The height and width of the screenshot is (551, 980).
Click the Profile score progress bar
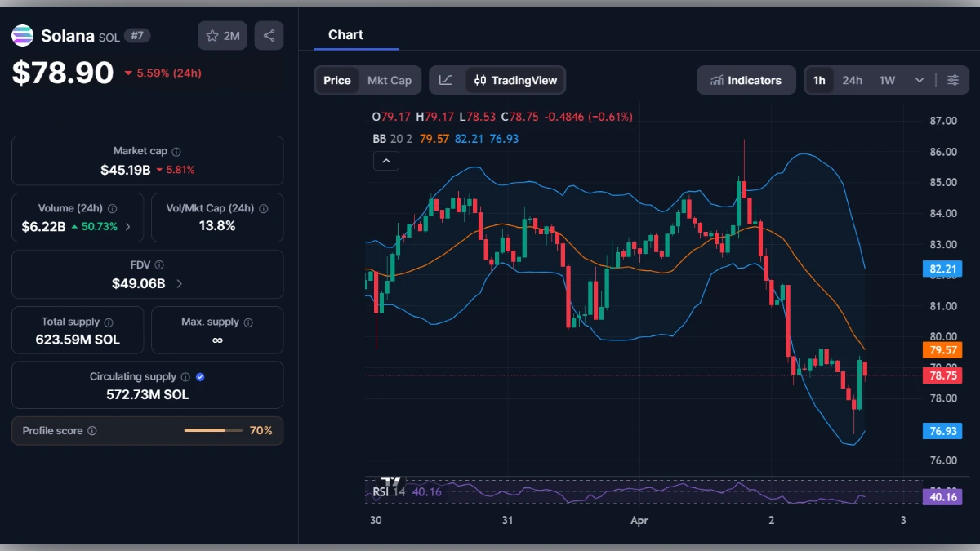[213, 430]
